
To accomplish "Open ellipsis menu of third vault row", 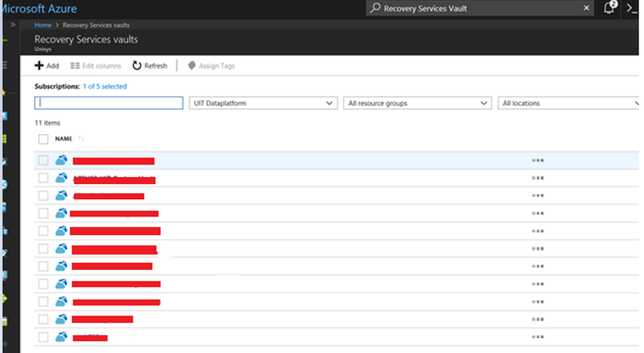I will (538, 196).
